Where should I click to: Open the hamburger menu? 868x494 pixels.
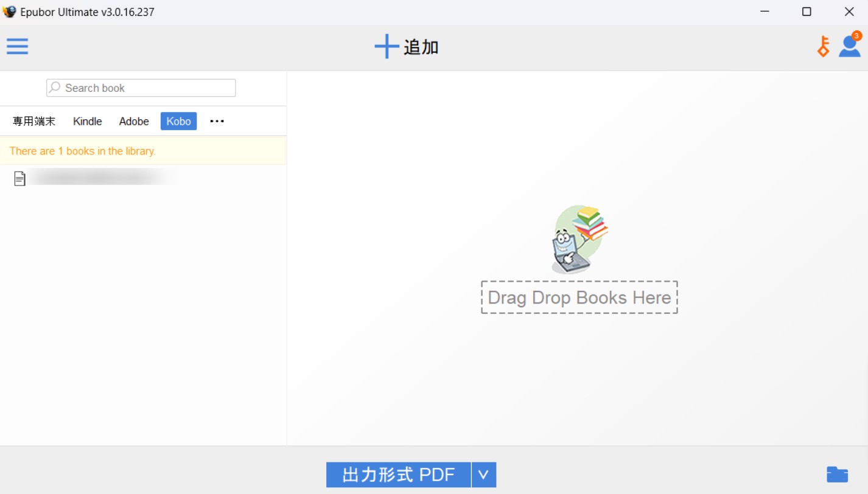click(17, 46)
